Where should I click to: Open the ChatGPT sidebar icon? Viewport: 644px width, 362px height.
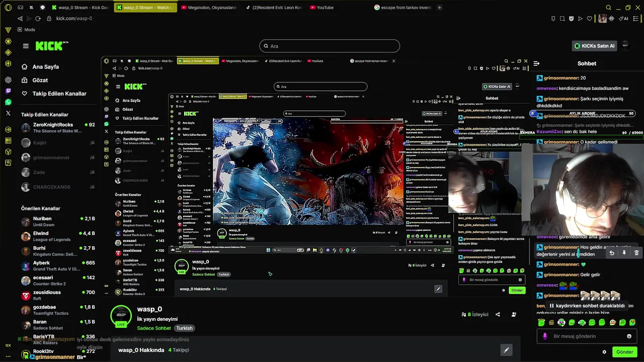pos(8,80)
